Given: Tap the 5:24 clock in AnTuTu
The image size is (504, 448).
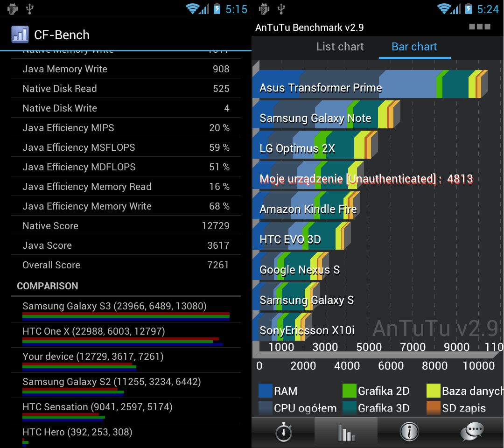Looking at the screenshot, I should pyautogui.click(x=488, y=9).
